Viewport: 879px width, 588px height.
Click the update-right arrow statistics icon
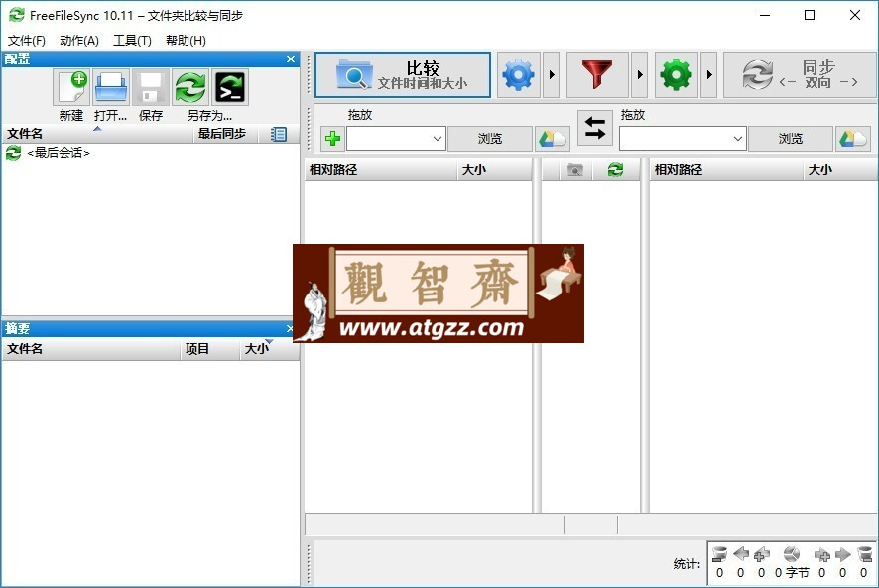842,554
